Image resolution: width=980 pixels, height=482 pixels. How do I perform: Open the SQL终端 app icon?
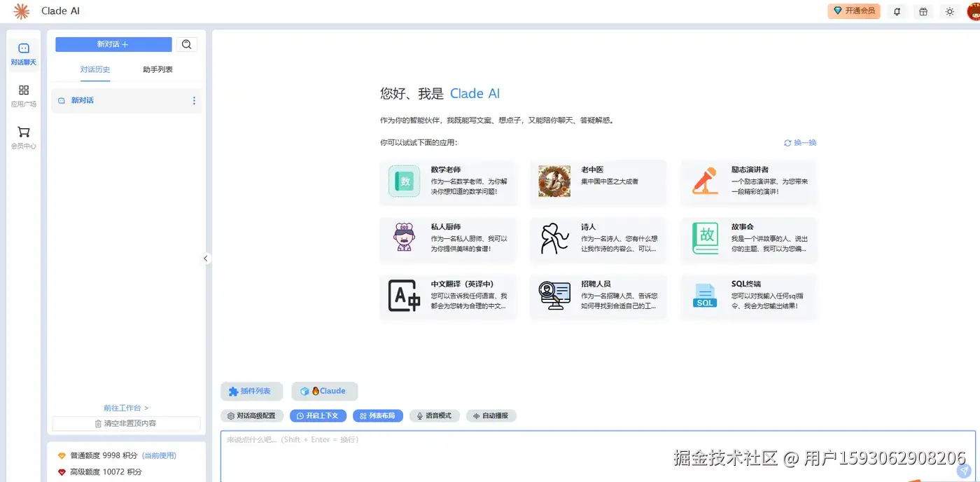pos(705,296)
